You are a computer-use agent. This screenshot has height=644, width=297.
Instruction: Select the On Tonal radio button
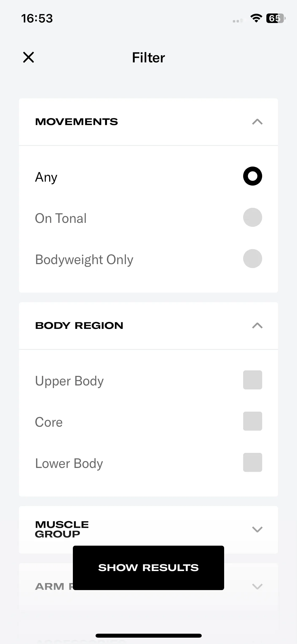click(x=252, y=217)
